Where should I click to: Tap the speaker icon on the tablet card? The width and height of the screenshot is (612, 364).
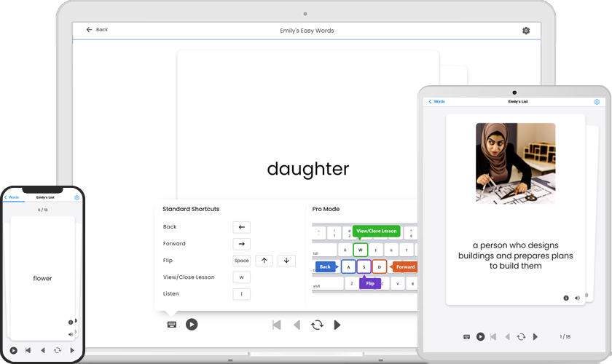[x=577, y=298]
